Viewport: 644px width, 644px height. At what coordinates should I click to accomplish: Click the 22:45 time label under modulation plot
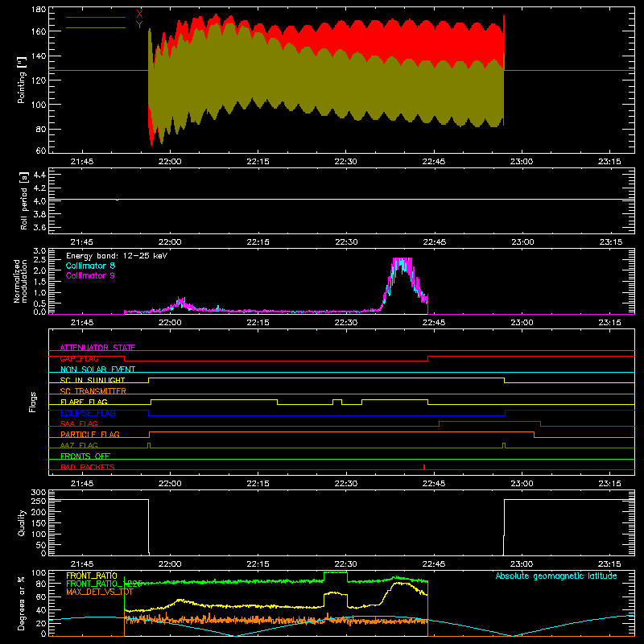(434, 323)
